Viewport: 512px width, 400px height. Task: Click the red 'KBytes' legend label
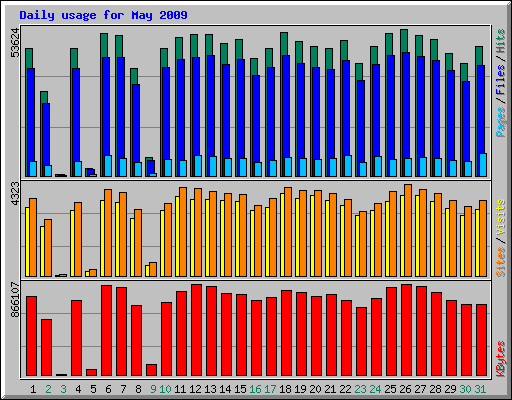pyautogui.click(x=501, y=359)
